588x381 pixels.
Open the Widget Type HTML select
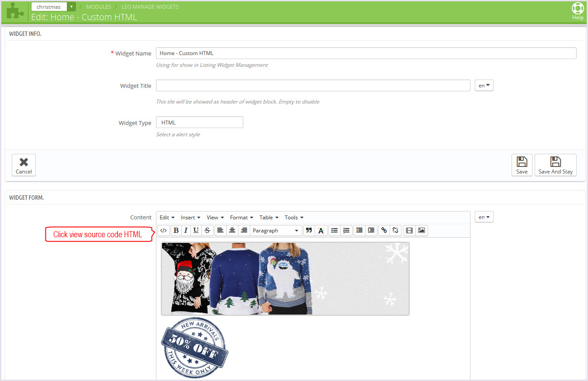coord(200,122)
